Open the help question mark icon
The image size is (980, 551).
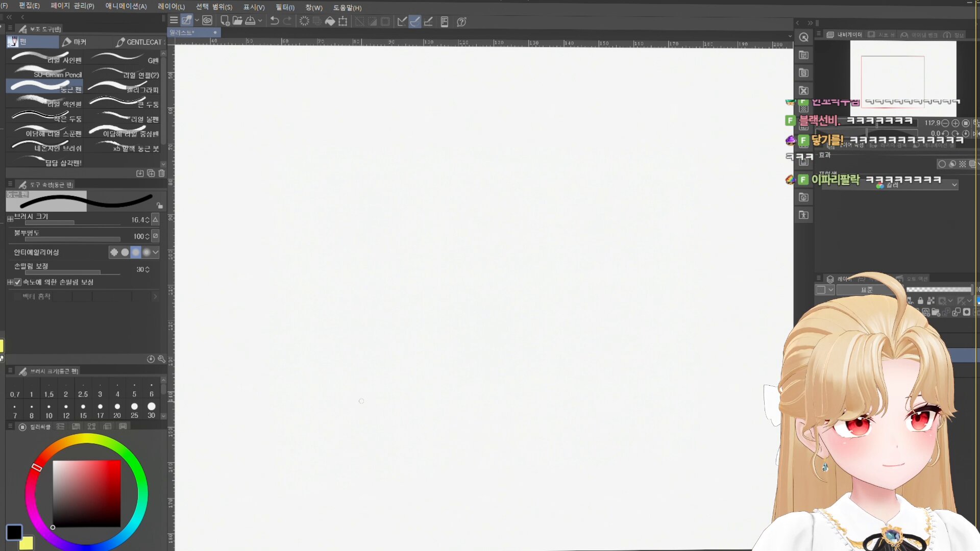tap(461, 22)
